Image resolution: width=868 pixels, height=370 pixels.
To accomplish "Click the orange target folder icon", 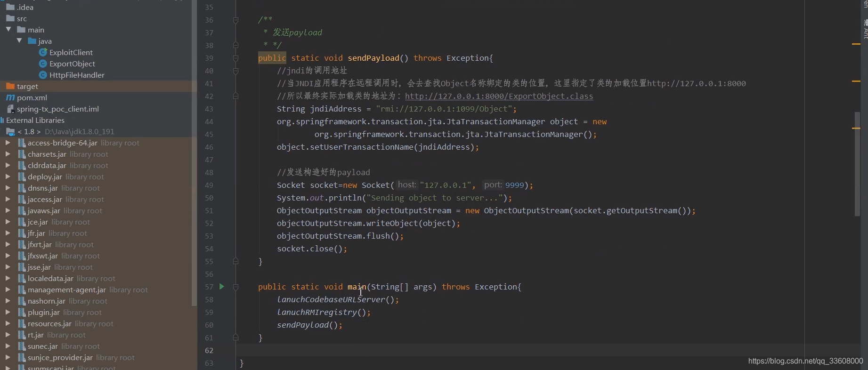I will tap(10, 86).
